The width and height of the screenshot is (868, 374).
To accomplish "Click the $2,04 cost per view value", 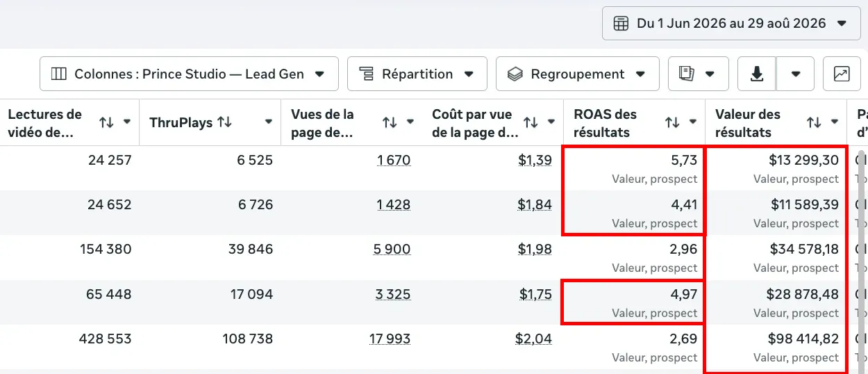I will pyautogui.click(x=533, y=339).
